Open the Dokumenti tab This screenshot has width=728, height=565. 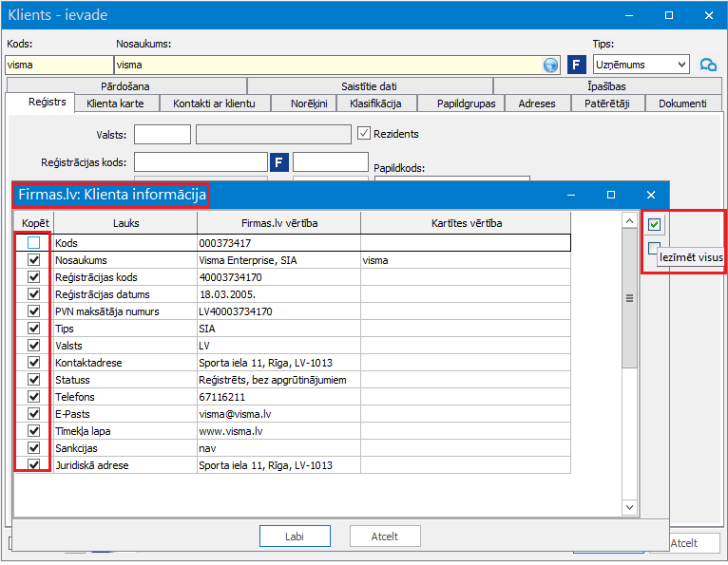pyautogui.click(x=683, y=104)
